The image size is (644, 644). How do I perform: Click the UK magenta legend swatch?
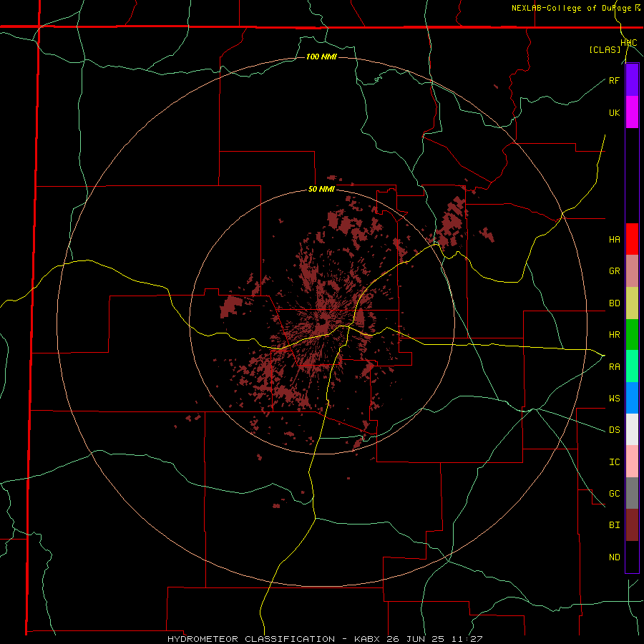click(x=632, y=112)
